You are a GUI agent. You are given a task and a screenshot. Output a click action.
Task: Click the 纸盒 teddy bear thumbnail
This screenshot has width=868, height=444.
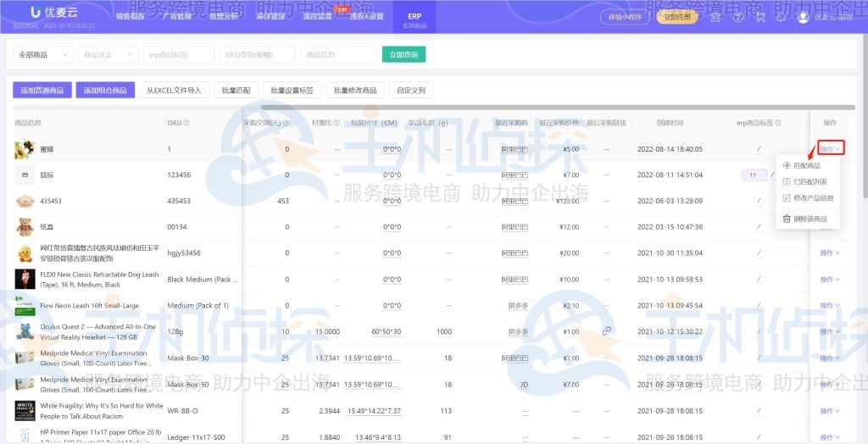coord(25,227)
